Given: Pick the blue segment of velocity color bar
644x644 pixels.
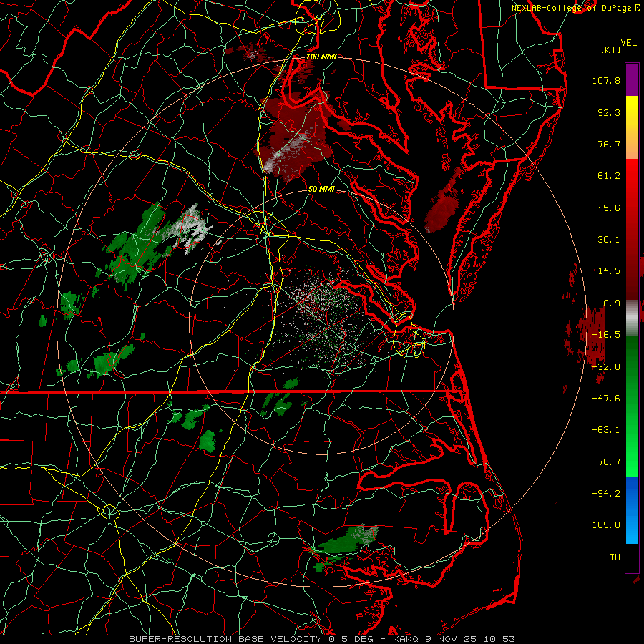Looking at the screenshot, I should click(x=632, y=510).
